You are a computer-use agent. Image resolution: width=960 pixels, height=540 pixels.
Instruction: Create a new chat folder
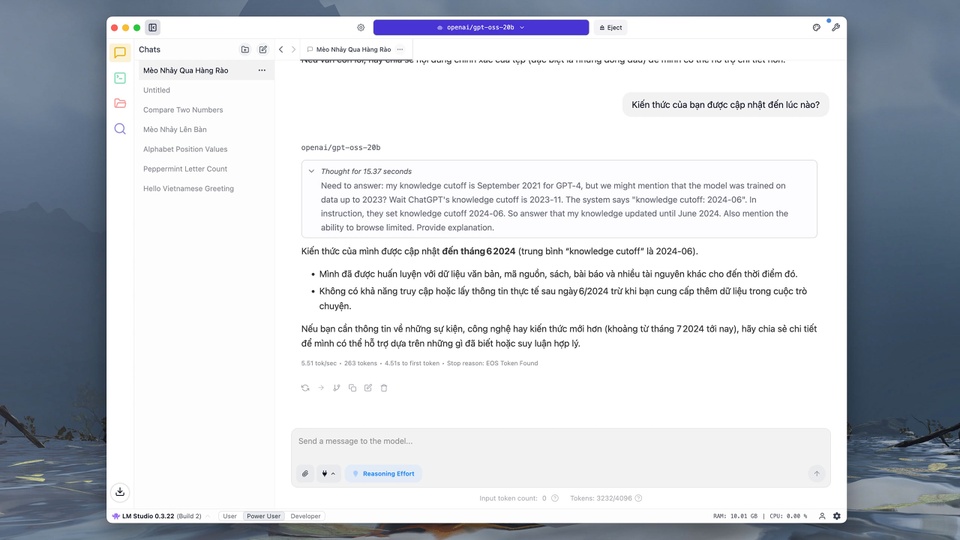pos(245,49)
